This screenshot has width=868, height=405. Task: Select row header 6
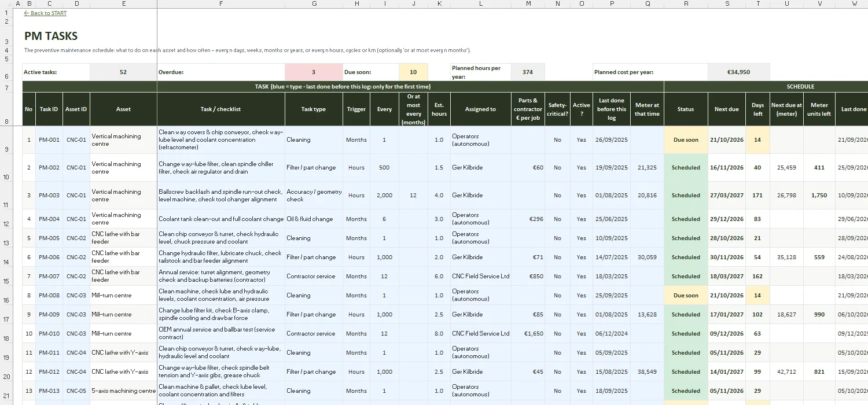click(x=6, y=72)
